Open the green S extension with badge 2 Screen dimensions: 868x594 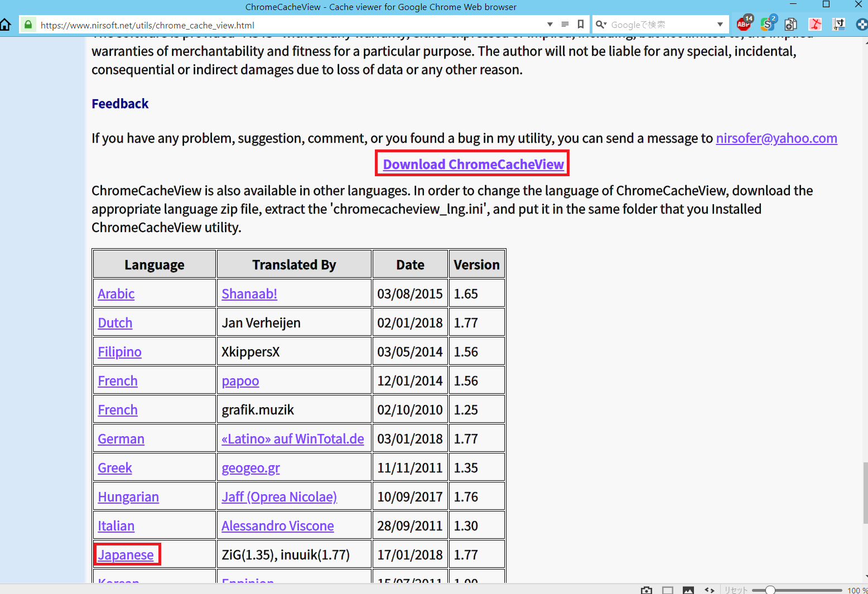[x=769, y=23]
